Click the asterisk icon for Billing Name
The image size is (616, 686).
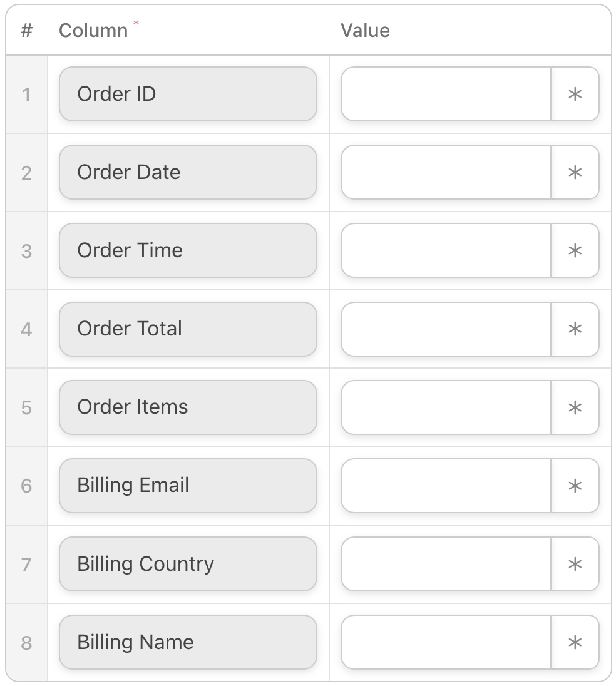pyautogui.click(x=575, y=643)
